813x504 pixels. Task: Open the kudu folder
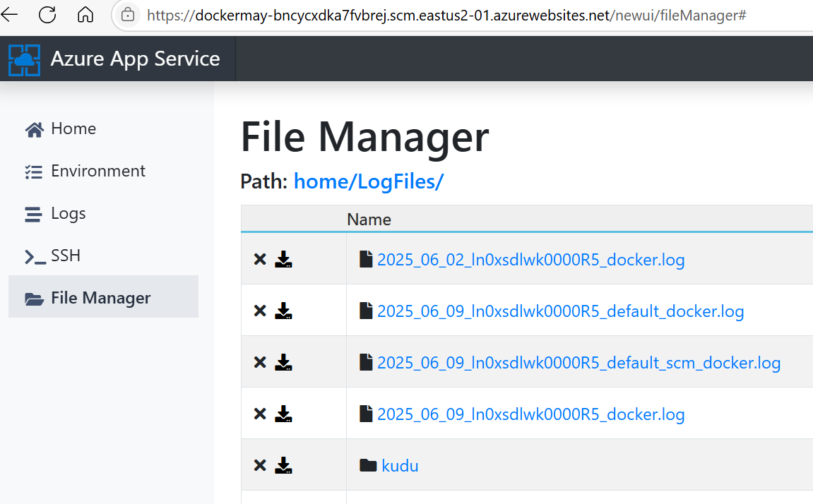tap(400, 465)
